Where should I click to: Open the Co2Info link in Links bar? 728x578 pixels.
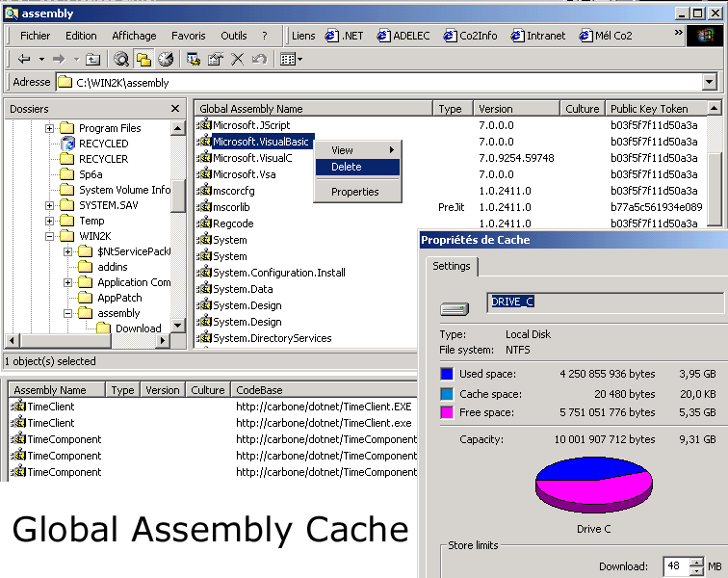pos(471,36)
